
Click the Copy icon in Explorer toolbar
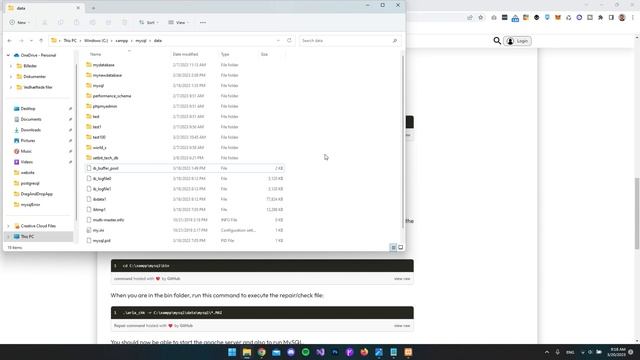(60, 22)
